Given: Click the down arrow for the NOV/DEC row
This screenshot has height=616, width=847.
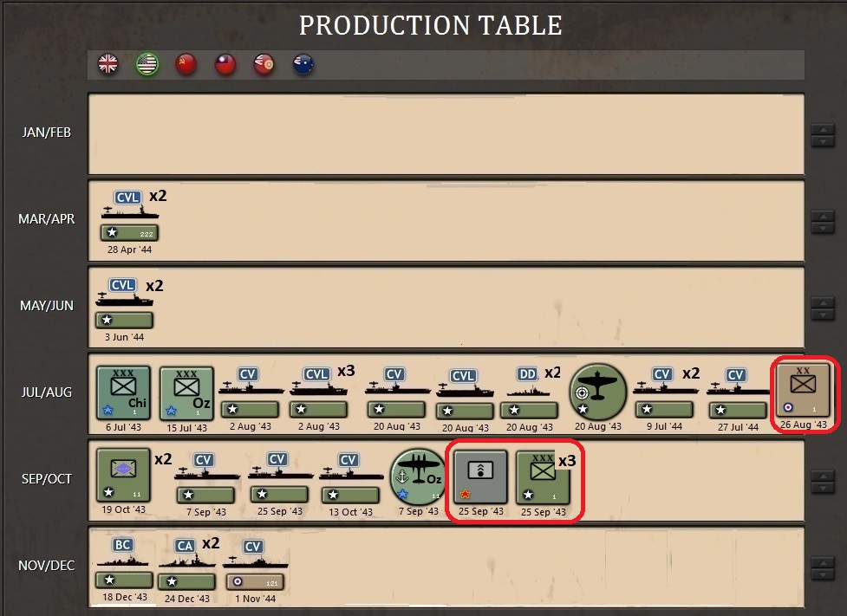Looking at the screenshot, I should pos(823,574).
